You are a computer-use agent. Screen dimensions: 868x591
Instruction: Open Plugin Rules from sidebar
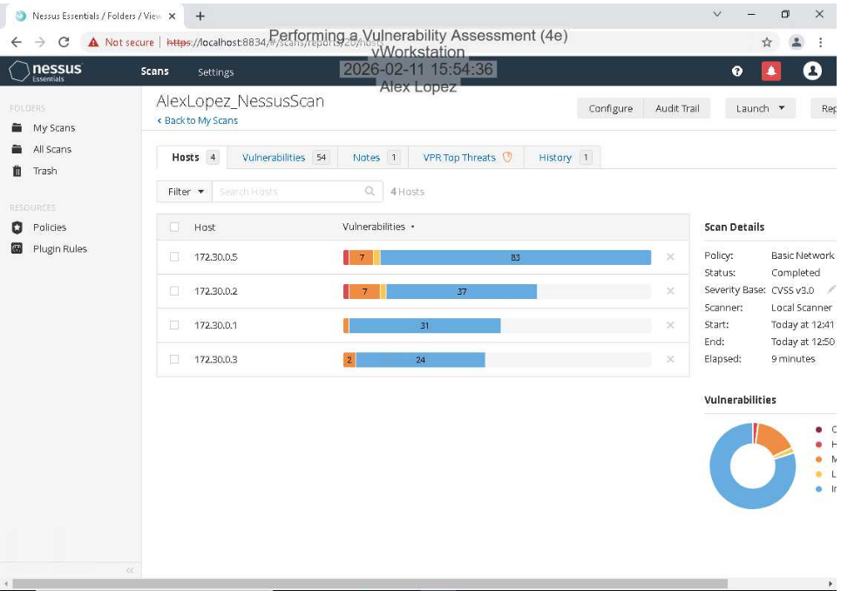[x=59, y=249]
